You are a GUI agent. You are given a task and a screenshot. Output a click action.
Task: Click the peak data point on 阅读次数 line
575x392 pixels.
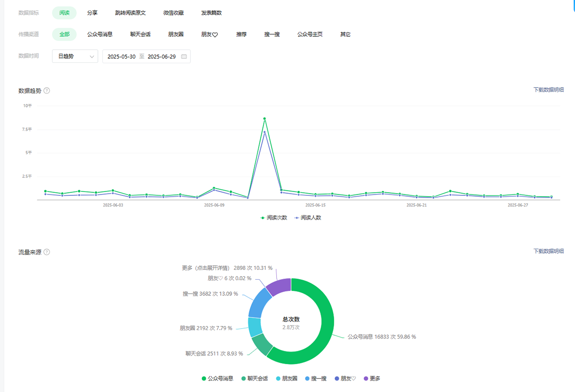point(265,119)
